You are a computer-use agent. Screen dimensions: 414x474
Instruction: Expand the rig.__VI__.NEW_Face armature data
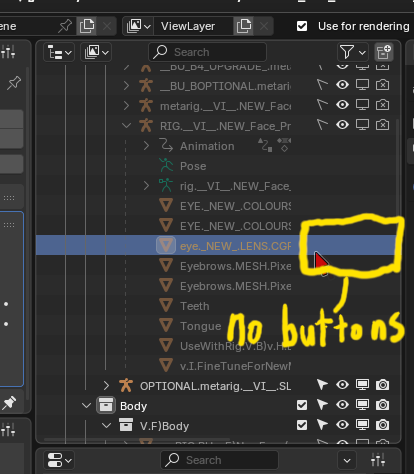click(x=146, y=186)
